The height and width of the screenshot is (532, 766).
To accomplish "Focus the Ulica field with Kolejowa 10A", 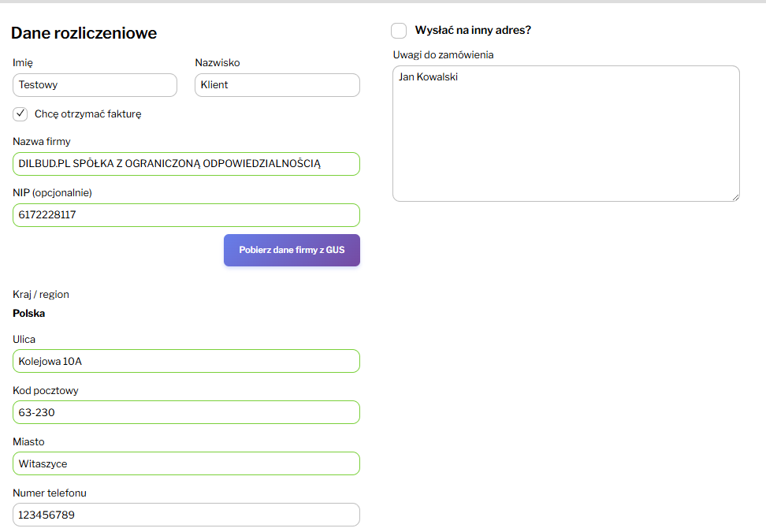I will tap(186, 361).
